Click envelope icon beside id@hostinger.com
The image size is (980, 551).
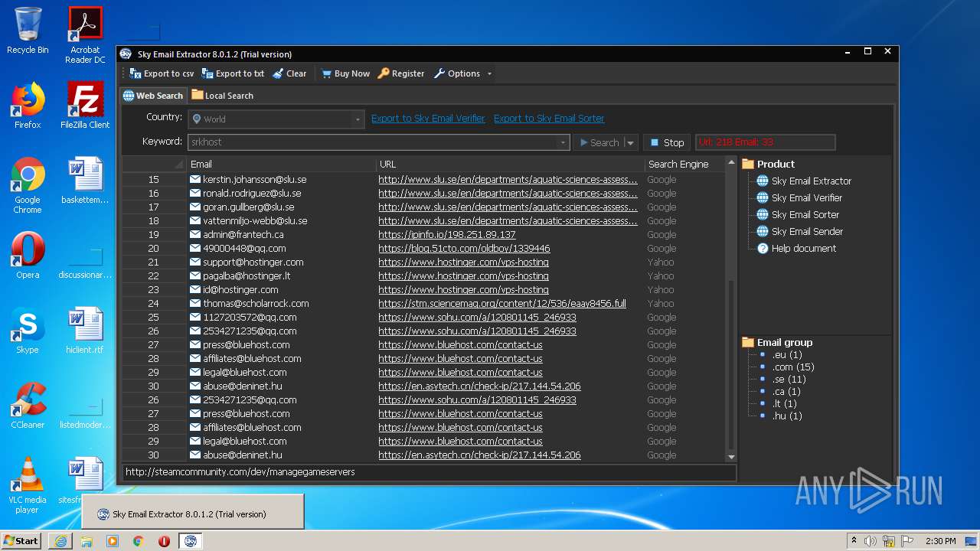[x=195, y=290]
